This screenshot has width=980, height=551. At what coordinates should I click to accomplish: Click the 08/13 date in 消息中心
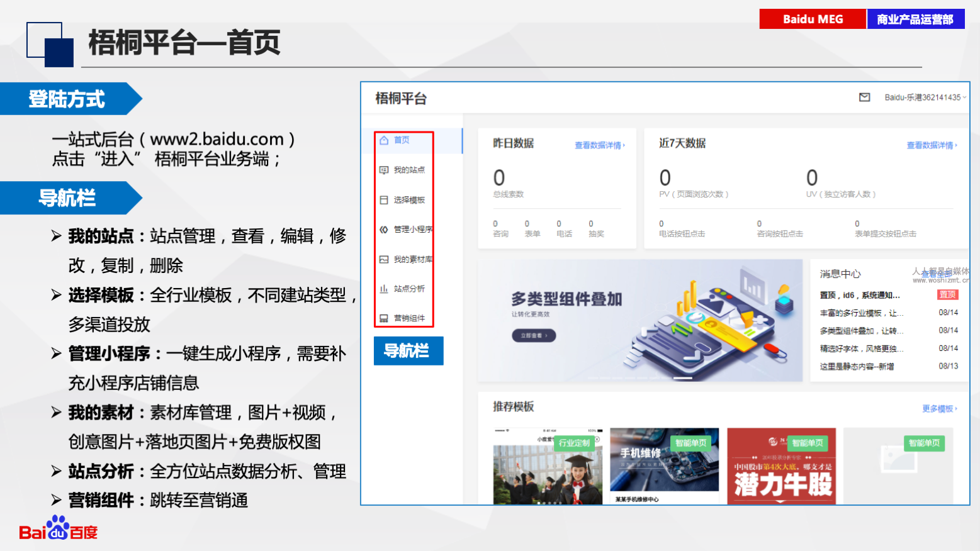(949, 366)
